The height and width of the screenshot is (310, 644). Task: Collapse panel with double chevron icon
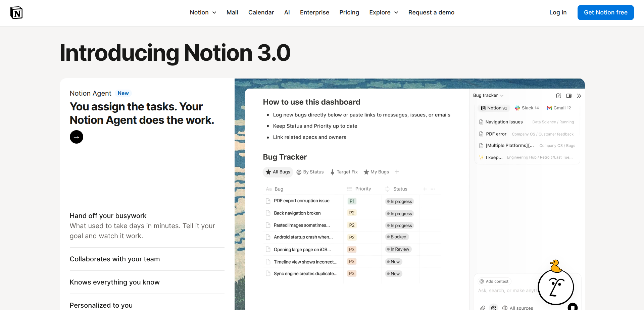(x=579, y=96)
